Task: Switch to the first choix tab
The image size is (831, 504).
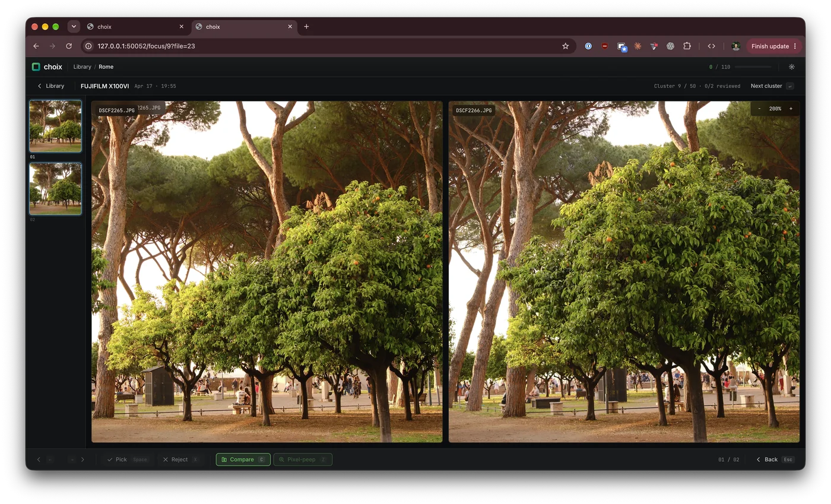Action: (x=135, y=27)
